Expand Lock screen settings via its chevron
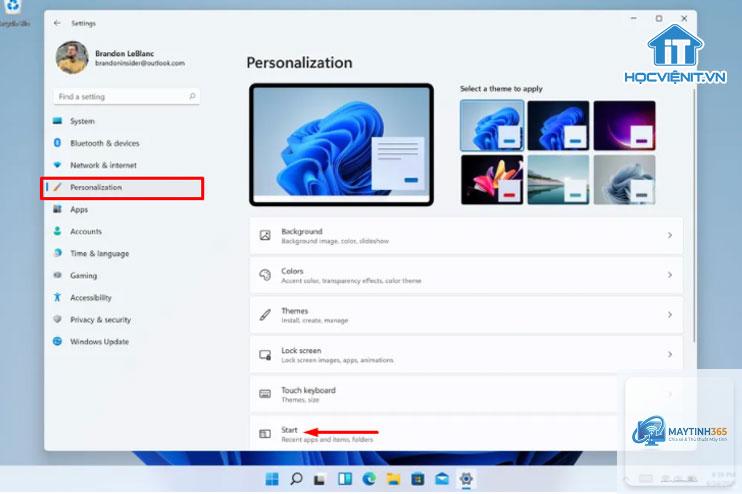 pyautogui.click(x=670, y=354)
